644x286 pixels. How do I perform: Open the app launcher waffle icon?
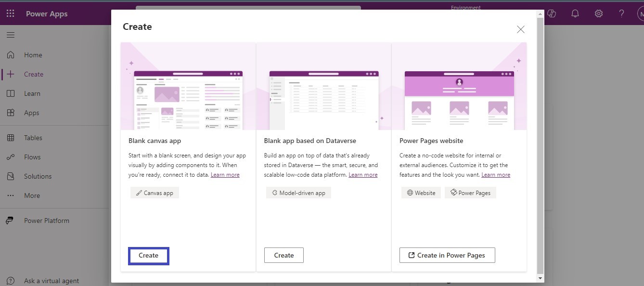[x=11, y=13]
